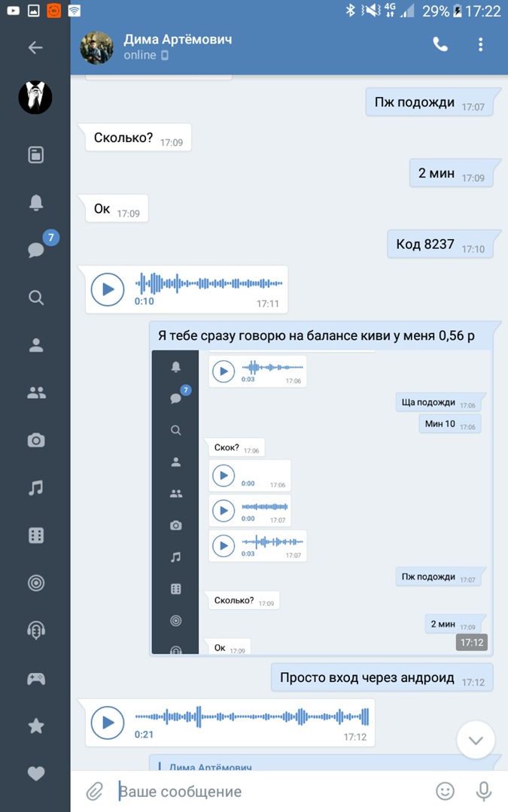
Task: Play the 0:10 voice message
Action: [x=108, y=289]
